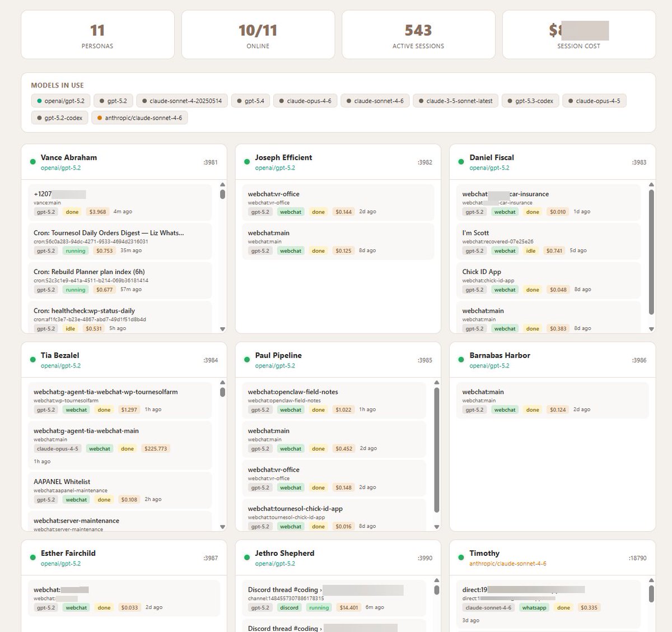672x632 pixels.
Task: Click the $14.401 cost tag
Action: 349,607
